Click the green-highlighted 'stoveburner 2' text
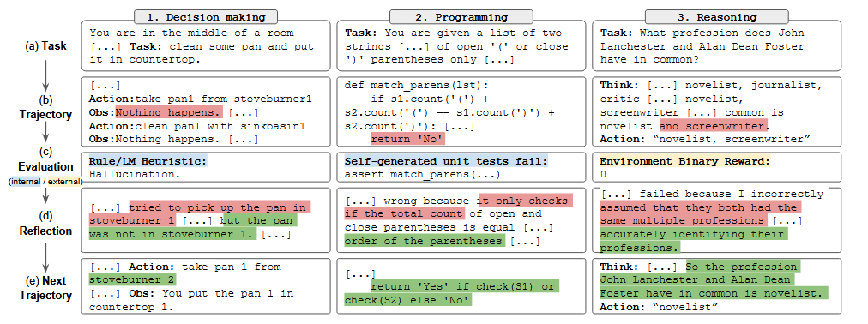This screenshot has height=324, width=868. pos(133,279)
